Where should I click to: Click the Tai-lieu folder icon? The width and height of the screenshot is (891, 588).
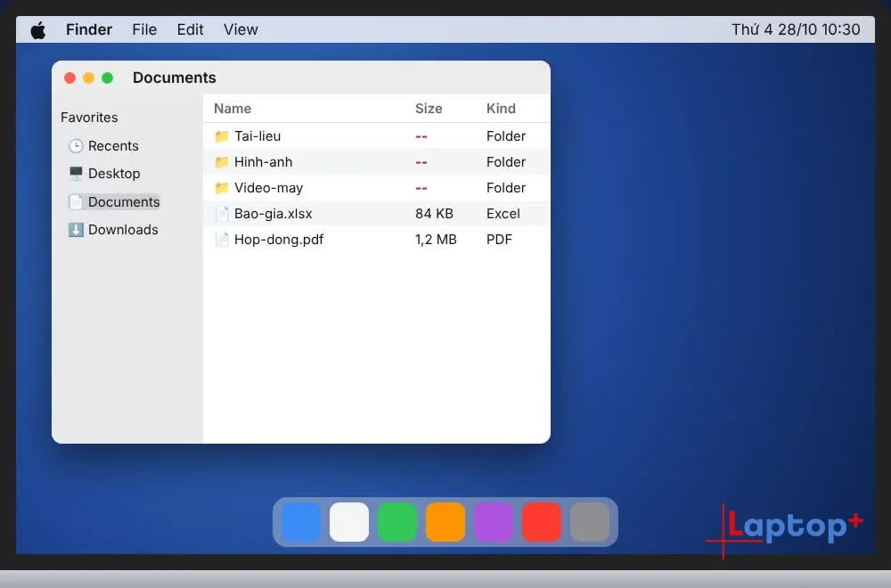tap(222, 136)
